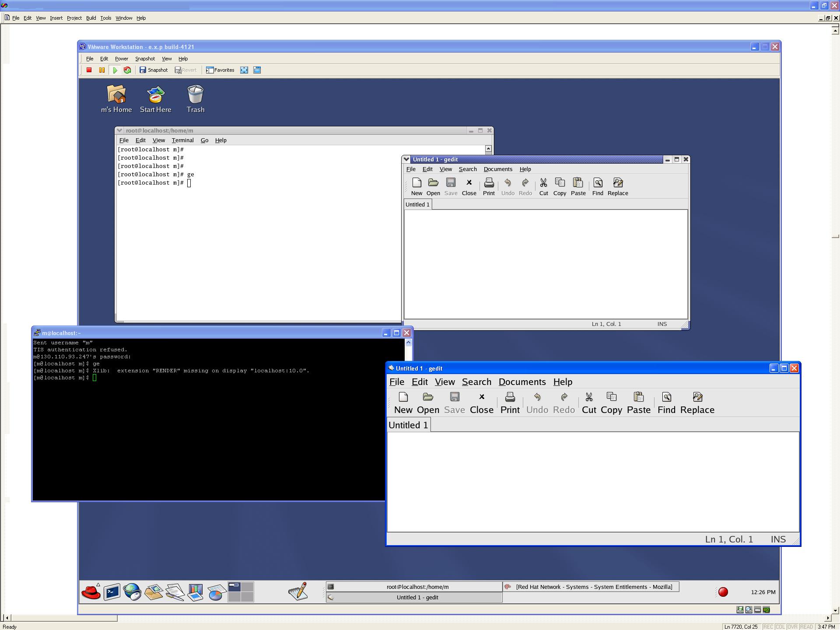Click Find in the smaller gedit toolbar
The height and width of the screenshot is (630, 840).
[x=597, y=187]
